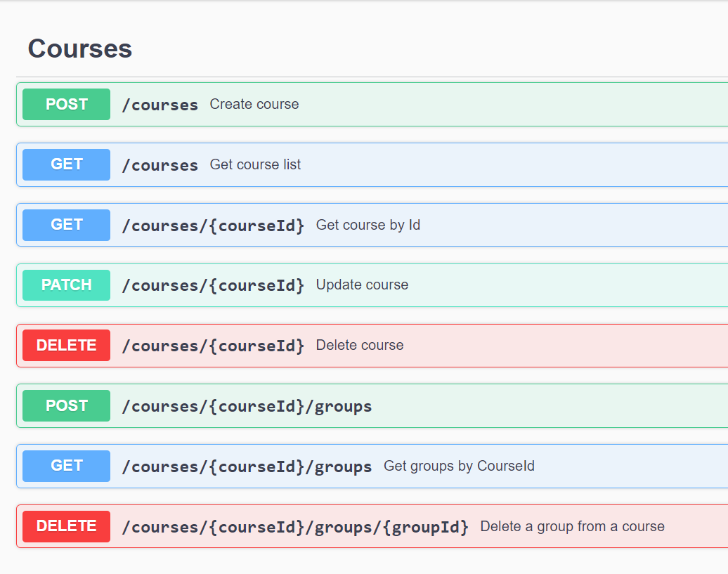
Task: Open the /courses/{courseId}/groups/{groupId} path
Action: pyautogui.click(x=295, y=526)
